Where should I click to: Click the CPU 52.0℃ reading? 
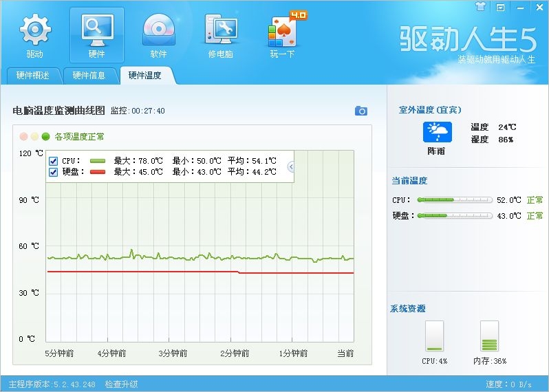[x=508, y=200]
